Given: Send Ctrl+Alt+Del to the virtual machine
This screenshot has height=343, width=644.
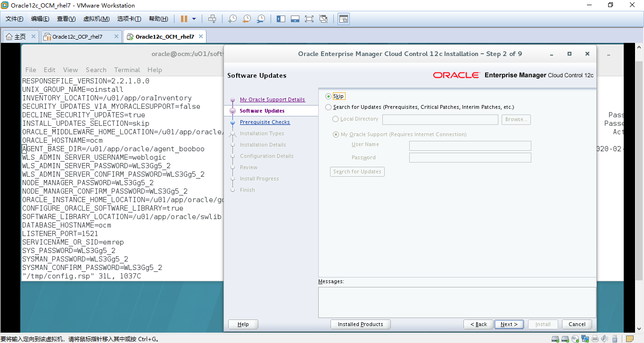Looking at the screenshot, I should click(x=212, y=19).
